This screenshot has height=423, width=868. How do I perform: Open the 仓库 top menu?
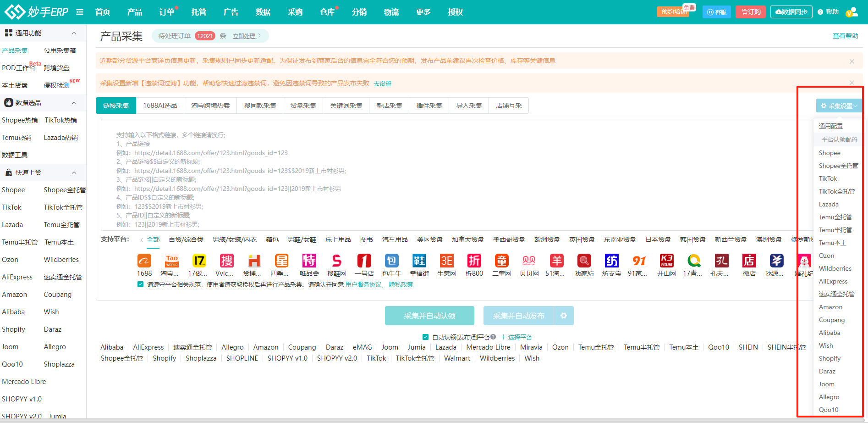pyautogui.click(x=327, y=12)
